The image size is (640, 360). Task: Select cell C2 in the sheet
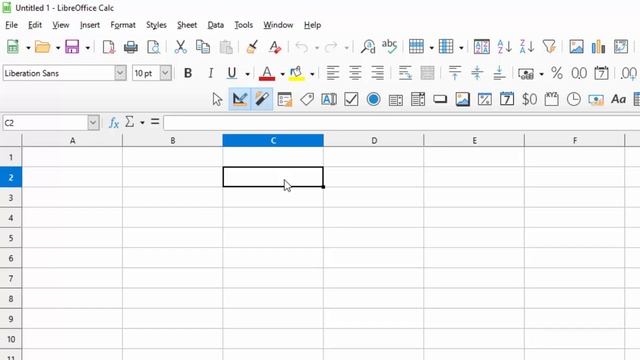click(x=273, y=177)
